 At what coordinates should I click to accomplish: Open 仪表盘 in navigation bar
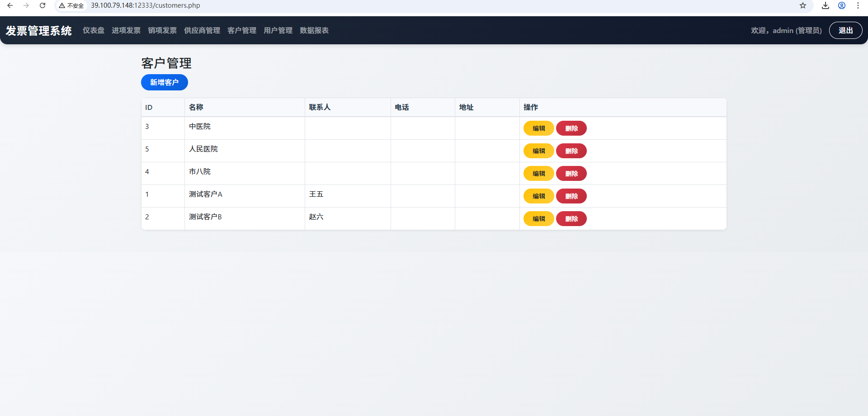(94, 30)
